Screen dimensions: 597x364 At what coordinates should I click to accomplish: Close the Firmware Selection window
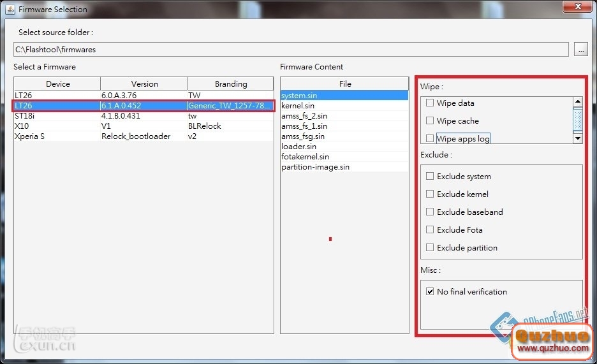point(578,6)
